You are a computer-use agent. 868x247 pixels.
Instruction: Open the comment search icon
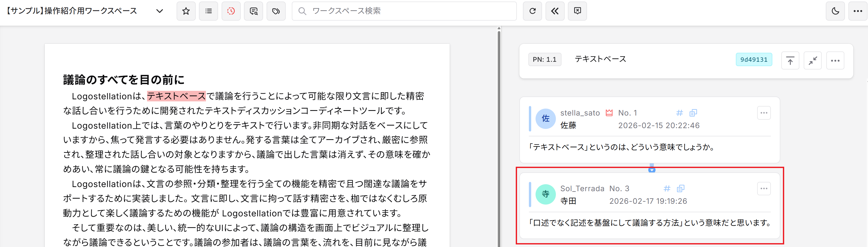pyautogui.click(x=254, y=11)
